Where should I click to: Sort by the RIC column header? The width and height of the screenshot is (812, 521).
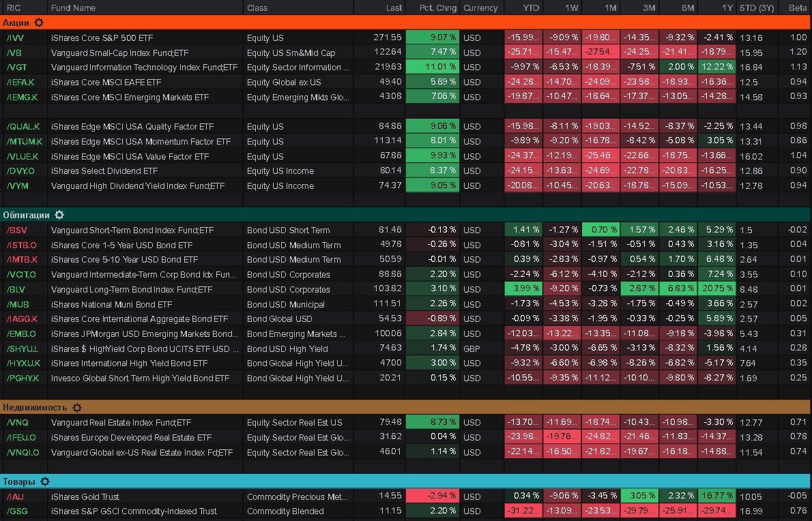[14, 8]
